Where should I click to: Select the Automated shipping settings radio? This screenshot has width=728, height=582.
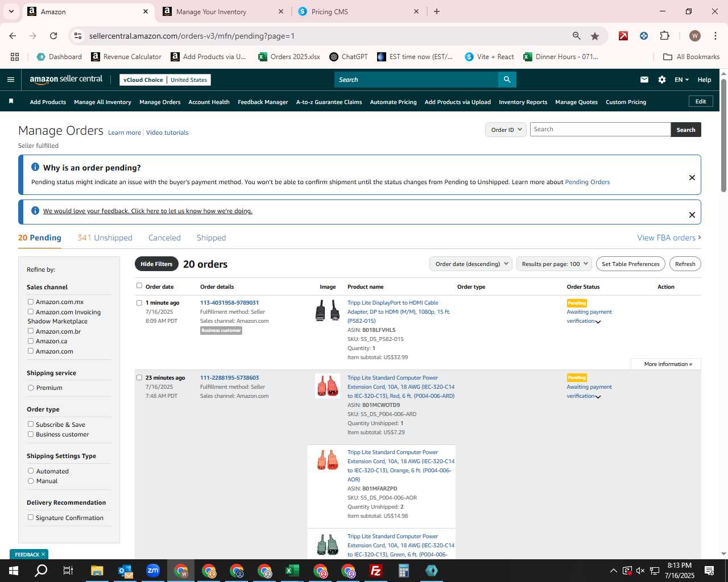pyautogui.click(x=31, y=471)
